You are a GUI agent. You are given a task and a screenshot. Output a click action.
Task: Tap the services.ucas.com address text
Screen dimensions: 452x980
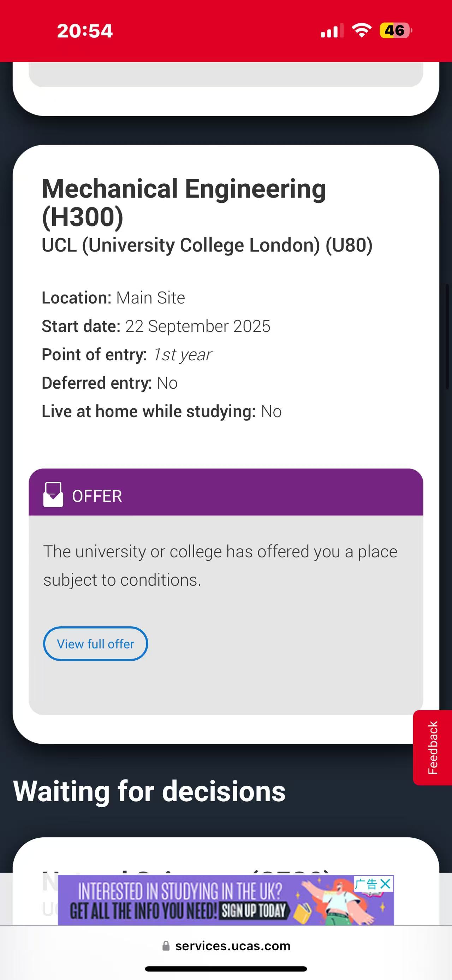pos(233,946)
